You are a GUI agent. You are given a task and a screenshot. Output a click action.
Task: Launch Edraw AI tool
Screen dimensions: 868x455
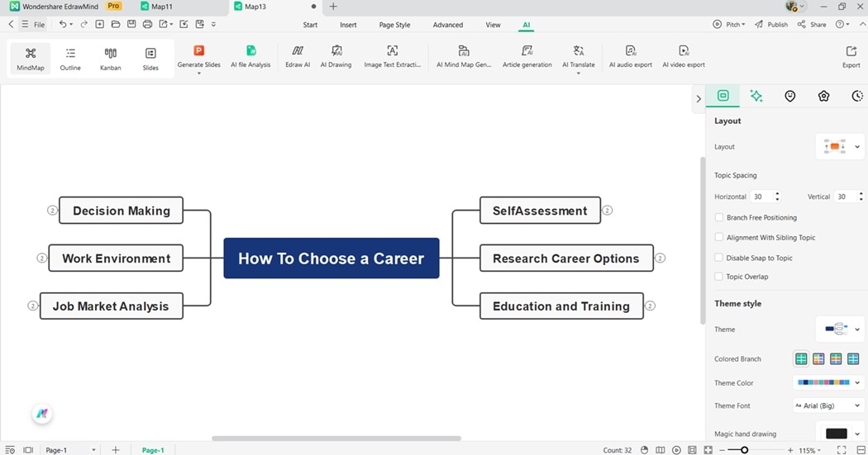(298, 56)
